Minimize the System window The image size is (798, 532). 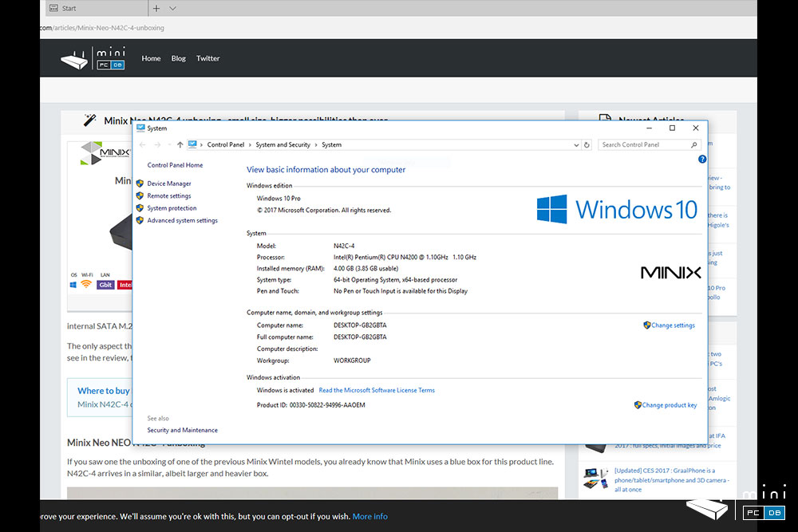pyautogui.click(x=649, y=128)
